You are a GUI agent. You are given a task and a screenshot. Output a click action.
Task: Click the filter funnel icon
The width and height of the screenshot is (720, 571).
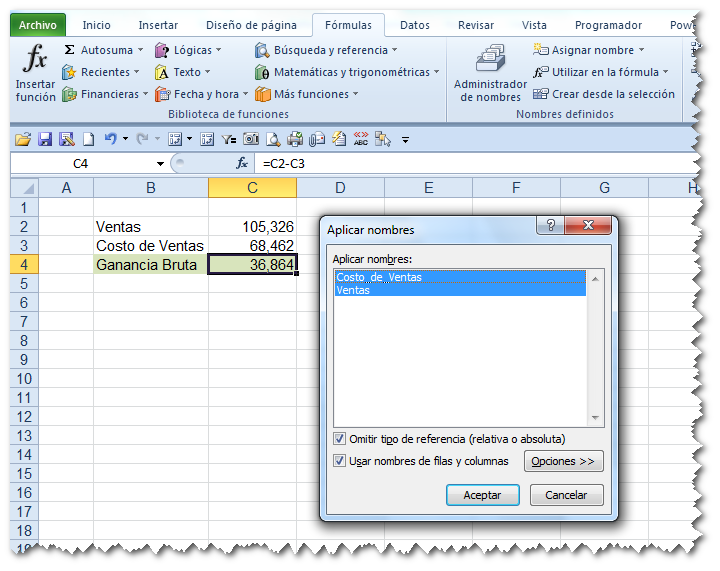228,139
